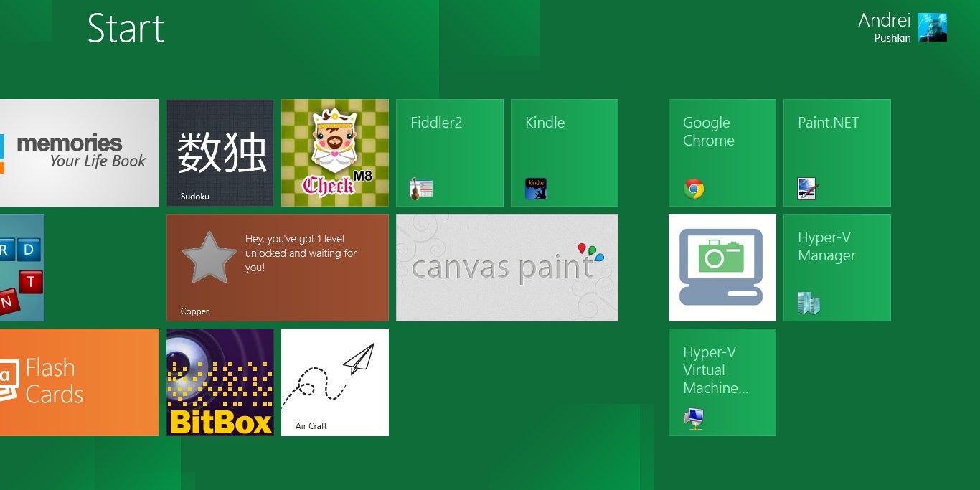
Task: Click the Andrei user name
Action: (x=884, y=20)
